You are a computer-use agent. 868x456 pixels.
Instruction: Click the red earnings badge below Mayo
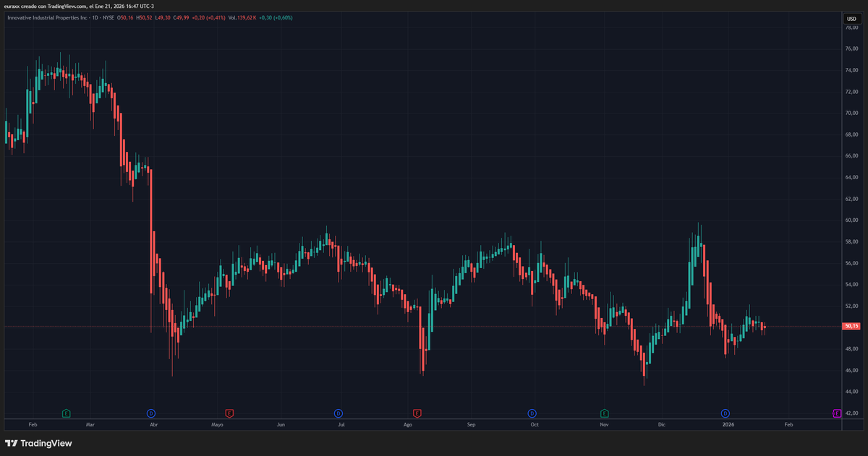click(229, 413)
